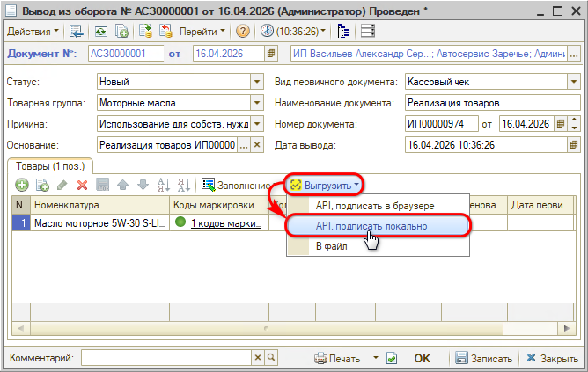Screen dimensions: 588x372
Task: Click the Sort descending icon
Action: coord(183,185)
